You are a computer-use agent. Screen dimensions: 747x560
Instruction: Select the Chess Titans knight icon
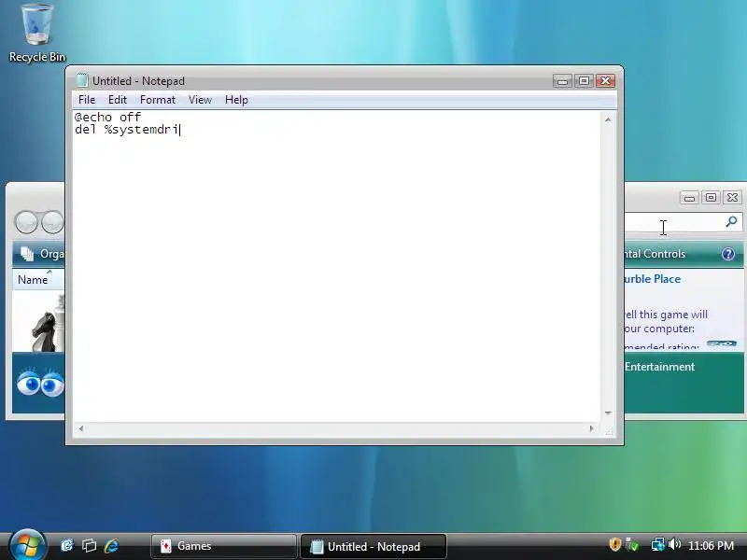(x=48, y=322)
